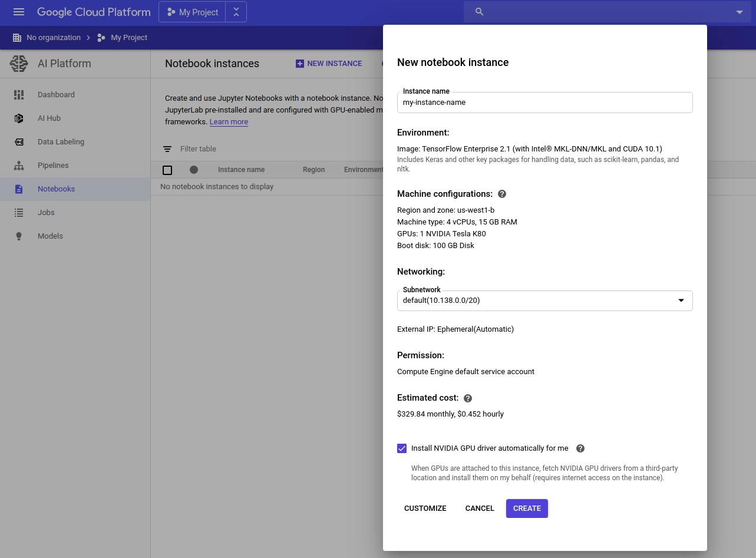This screenshot has width=756, height=558.
Task: Click No organization in the breadcrumb
Action: 54,38
